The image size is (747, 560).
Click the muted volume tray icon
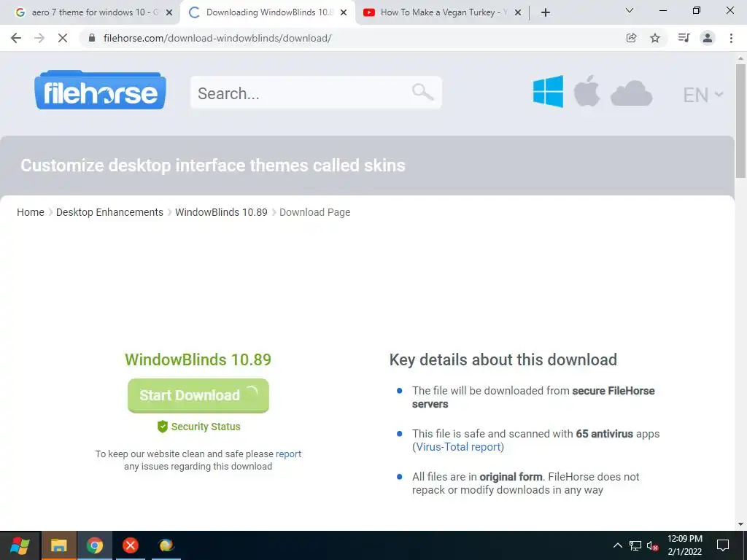point(652,546)
